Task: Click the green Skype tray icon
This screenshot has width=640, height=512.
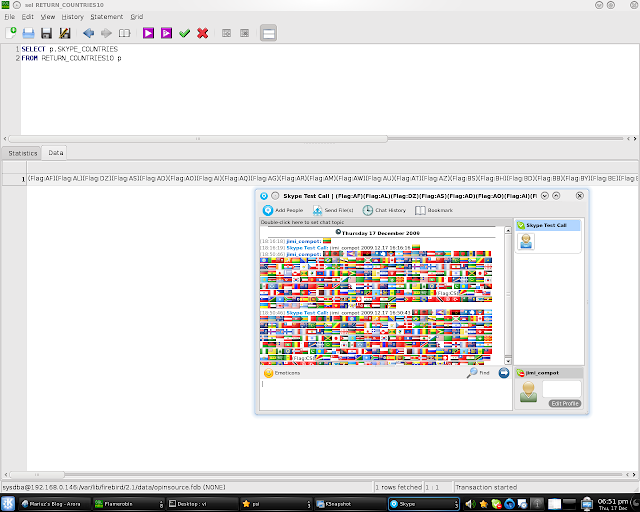Action: tap(496, 504)
